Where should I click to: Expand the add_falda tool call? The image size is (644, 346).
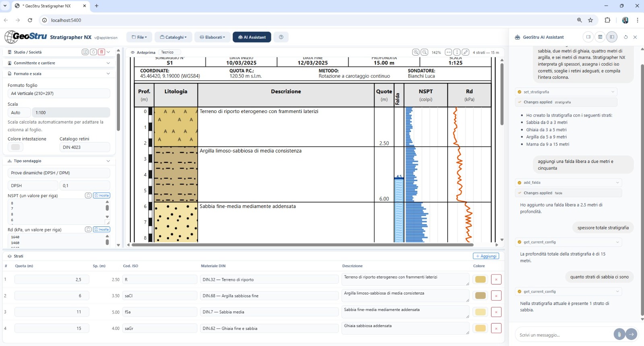(569, 183)
